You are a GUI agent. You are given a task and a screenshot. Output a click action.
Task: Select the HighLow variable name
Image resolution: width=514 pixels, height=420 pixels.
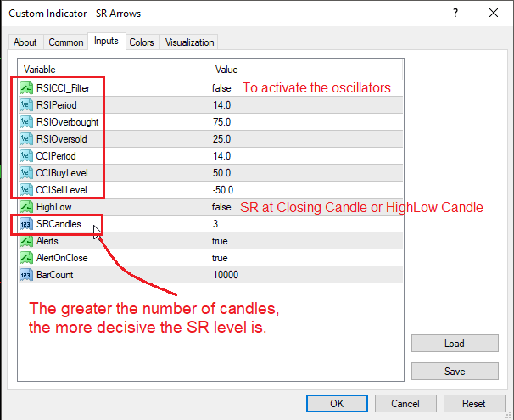54,207
